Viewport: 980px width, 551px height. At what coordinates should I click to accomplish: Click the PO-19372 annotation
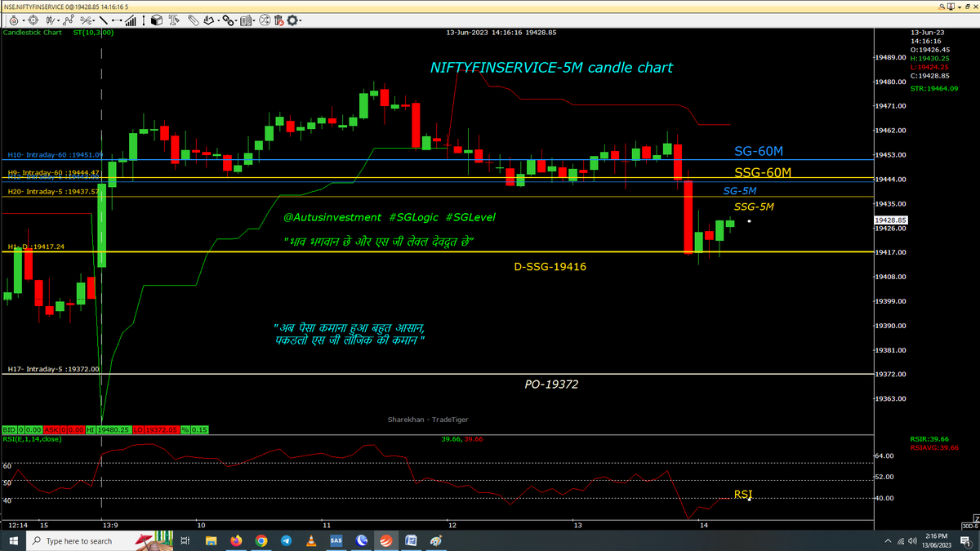point(551,384)
